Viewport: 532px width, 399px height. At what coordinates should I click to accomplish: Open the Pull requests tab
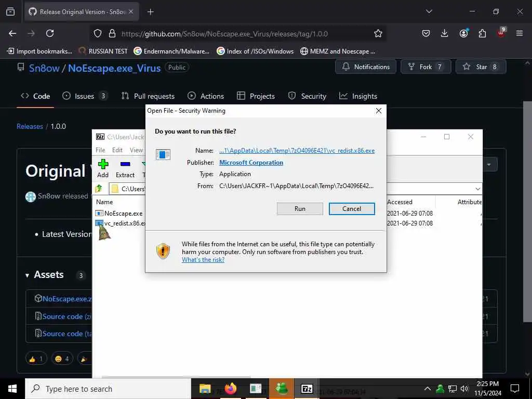point(148,96)
